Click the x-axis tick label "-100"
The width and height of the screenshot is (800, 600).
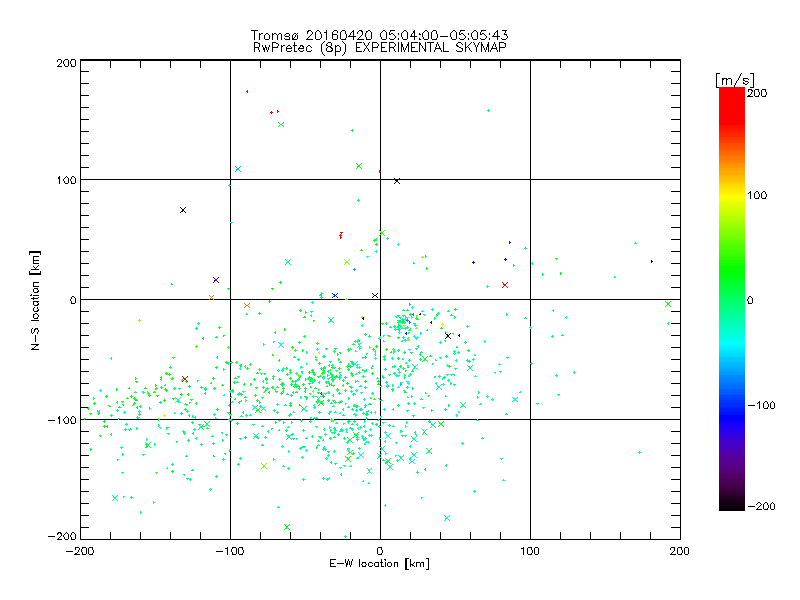[230, 551]
